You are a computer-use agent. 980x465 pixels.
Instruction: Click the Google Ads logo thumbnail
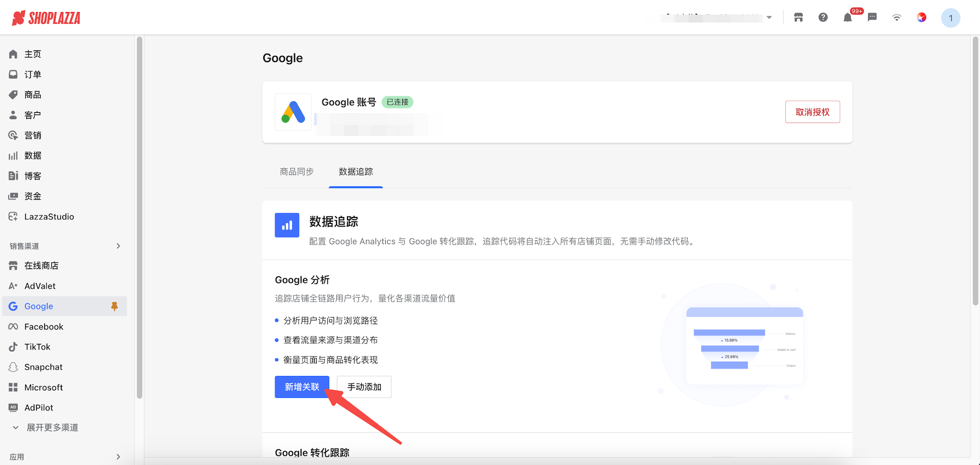click(x=293, y=112)
